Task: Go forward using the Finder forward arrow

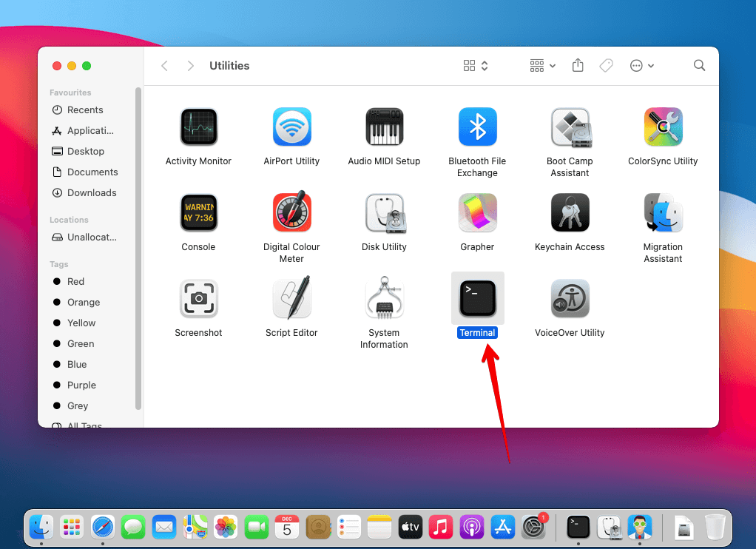Action: click(190, 66)
